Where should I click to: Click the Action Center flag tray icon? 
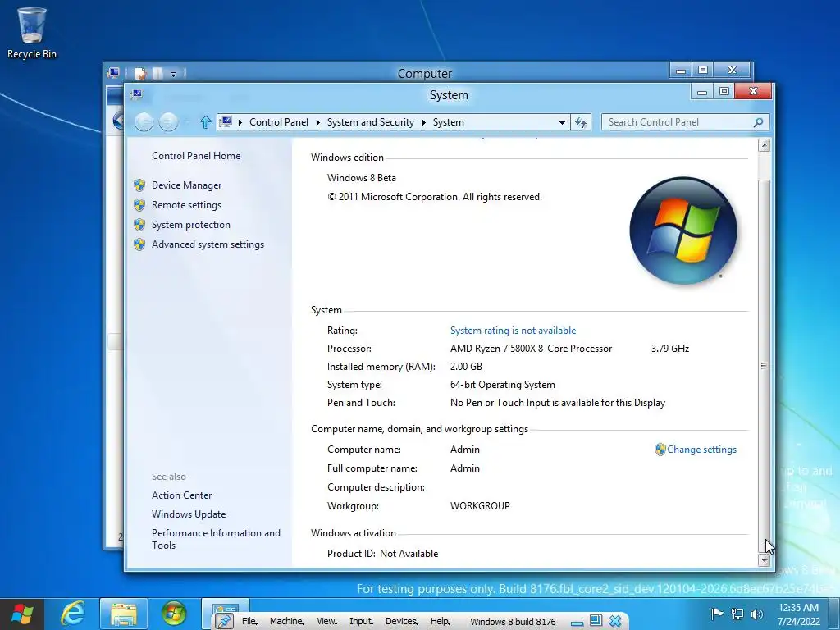click(x=716, y=614)
